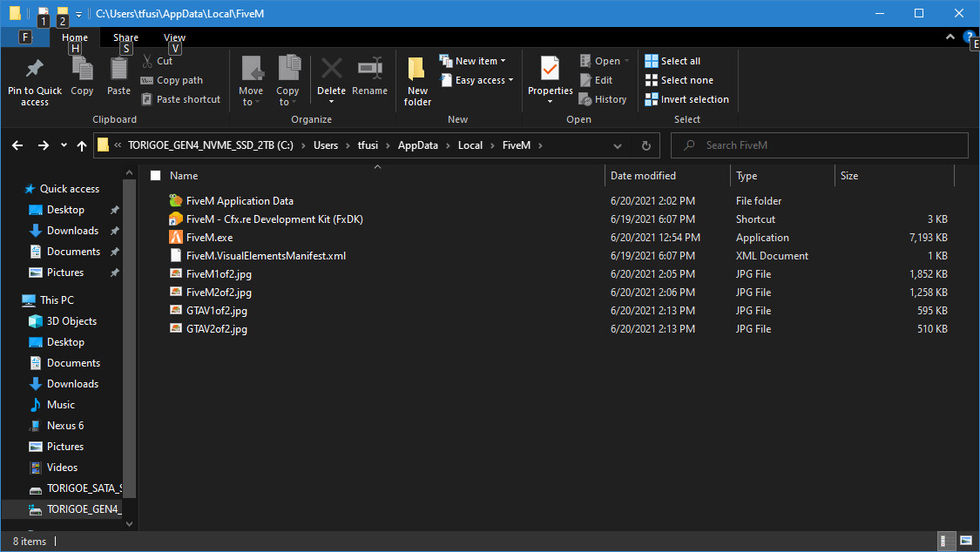
Task: Switch to large thumbnails view icon
Action: (x=965, y=541)
